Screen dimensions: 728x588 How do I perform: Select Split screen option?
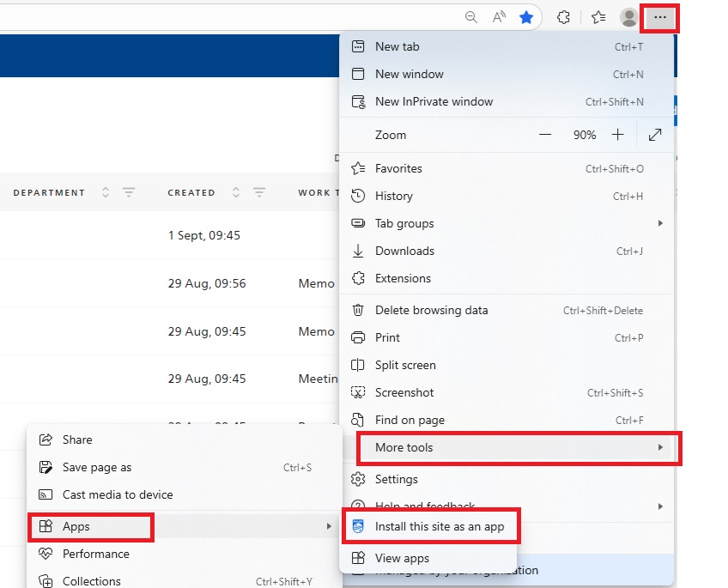coord(506,365)
